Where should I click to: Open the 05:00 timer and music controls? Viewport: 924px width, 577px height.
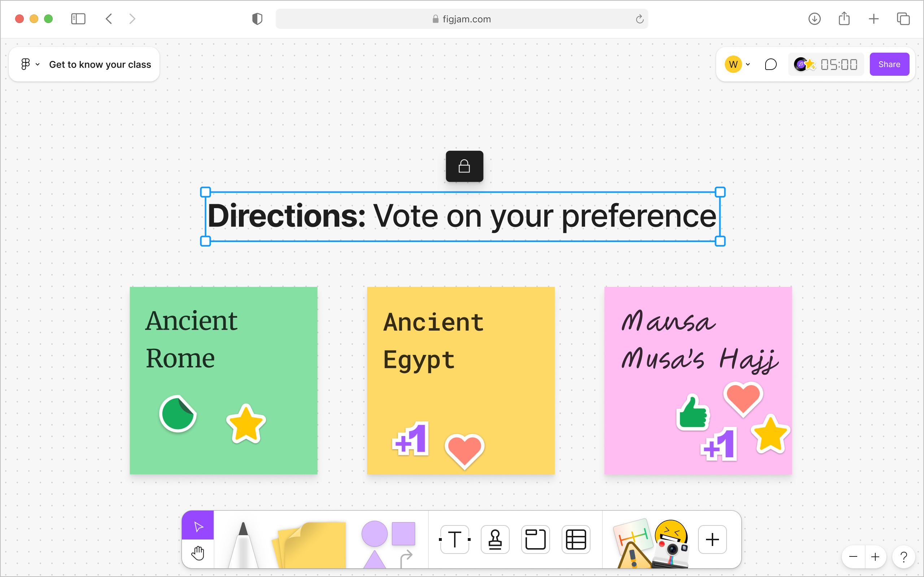coord(825,64)
